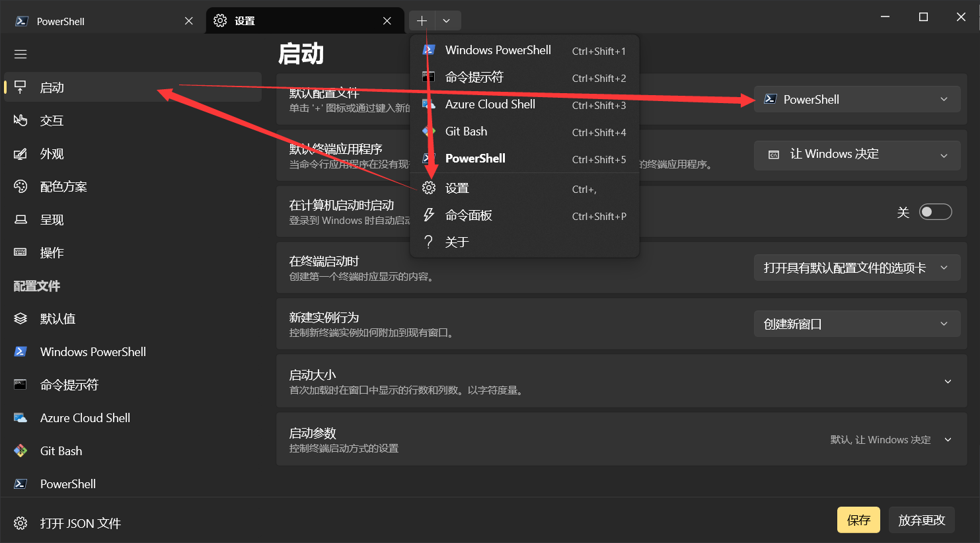Screen dimensions: 980x543
Task: Click the 配置文件 section header in sidebar
Action: pyautogui.click(x=37, y=286)
